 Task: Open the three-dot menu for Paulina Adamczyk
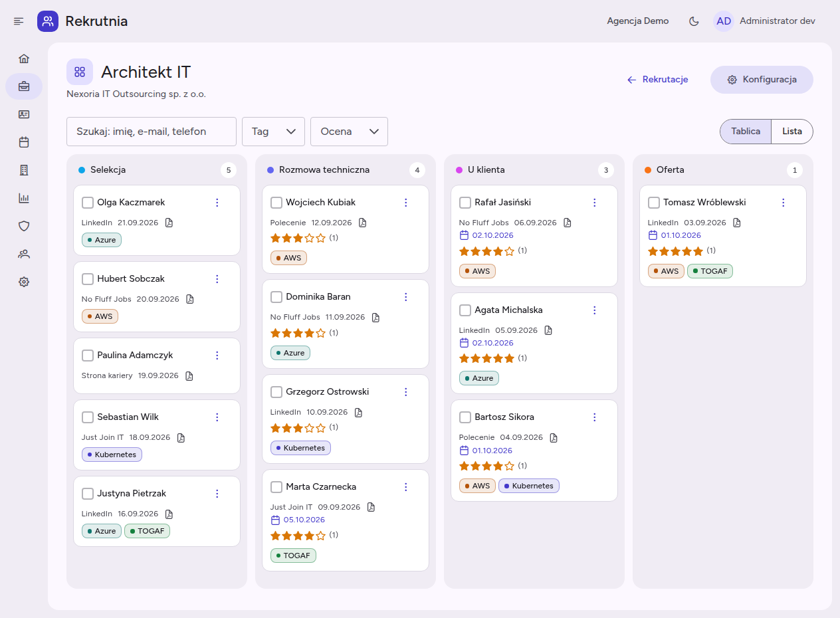click(217, 356)
